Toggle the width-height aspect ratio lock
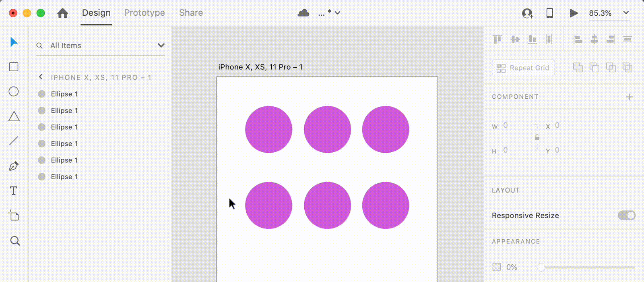The width and height of the screenshot is (644, 282). click(x=537, y=138)
